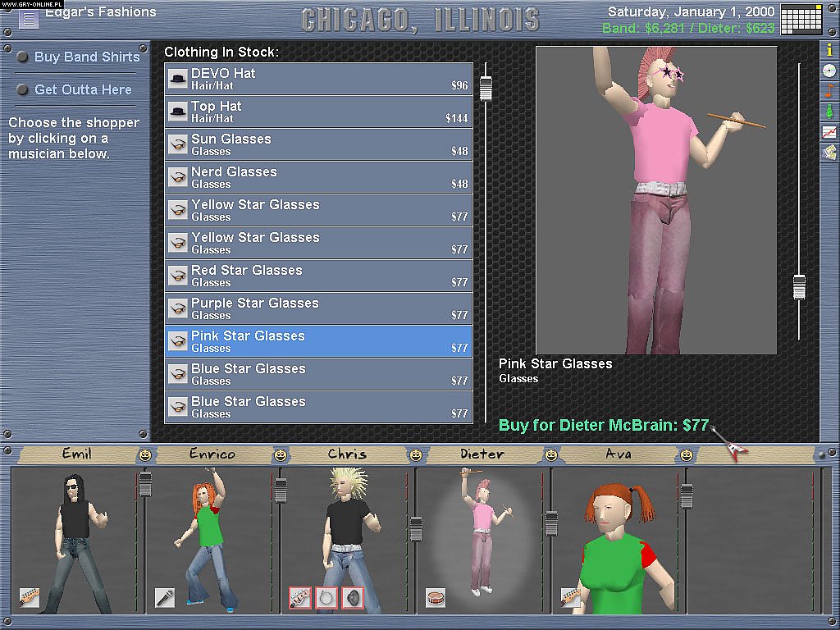Toggle Chris's speaker equipment slot
The height and width of the screenshot is (630, 840).
point(352,598)
